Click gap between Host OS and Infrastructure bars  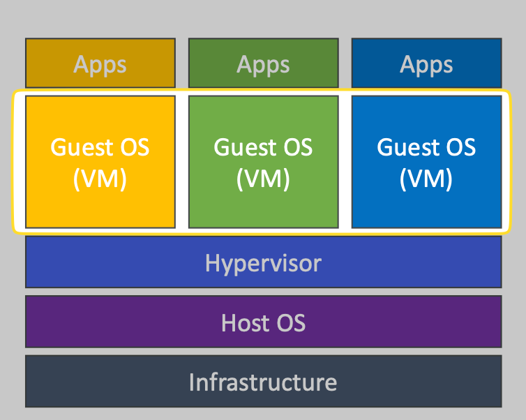coord(263,352)
